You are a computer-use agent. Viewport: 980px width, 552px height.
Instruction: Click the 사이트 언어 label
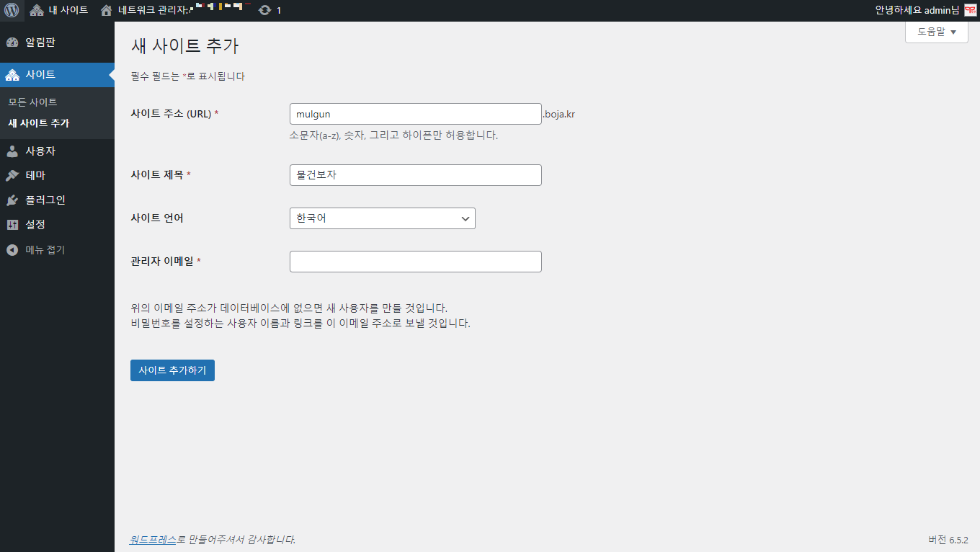(x=157, y=218)
